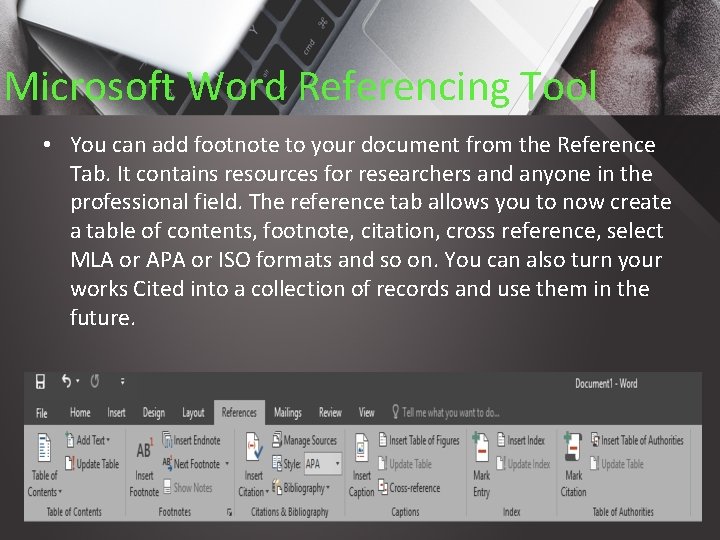Click the Footnotes group label
The width and height of the screenshot is (720, 540).
[174, 512]
